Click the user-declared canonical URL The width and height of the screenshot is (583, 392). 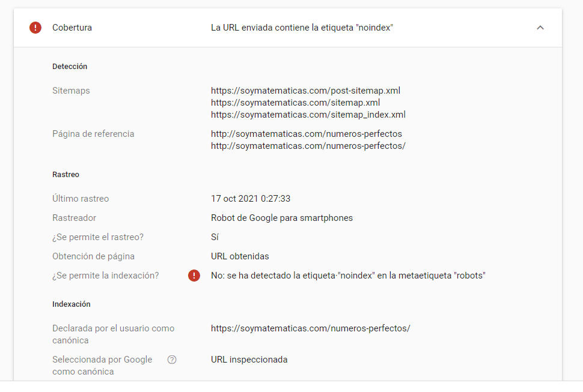pos(311,328)
